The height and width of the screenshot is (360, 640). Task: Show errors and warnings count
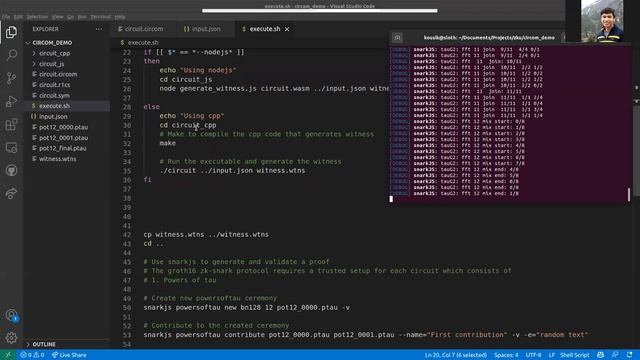pyautogui.click(x=32, y=355)
